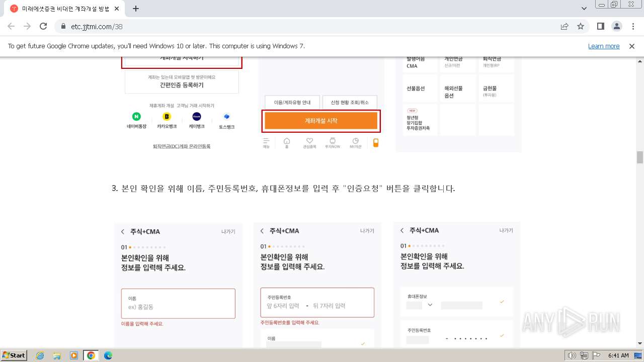The width and height of the screenshot is (644, 362).
Task: Click 주민등록번호 앞 6자리 field
Action: [283, 306]
